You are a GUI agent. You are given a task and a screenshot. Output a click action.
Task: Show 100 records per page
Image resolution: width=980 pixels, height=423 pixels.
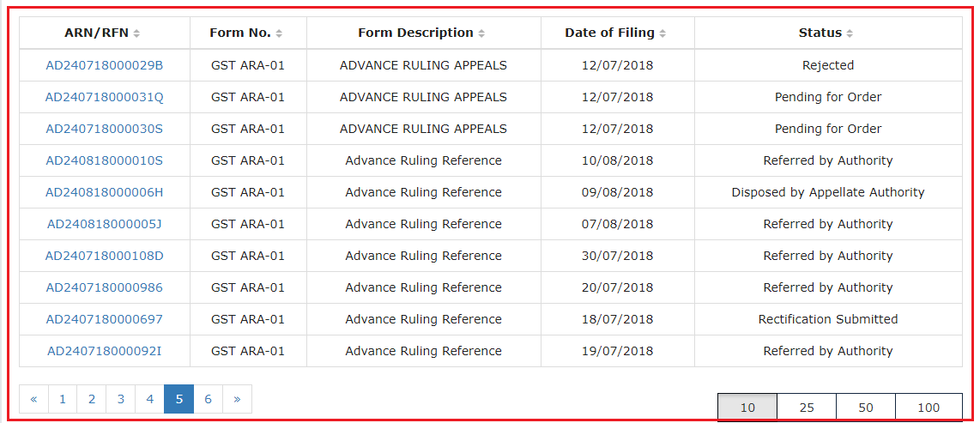pyautogui.click(x=929, y=408)
